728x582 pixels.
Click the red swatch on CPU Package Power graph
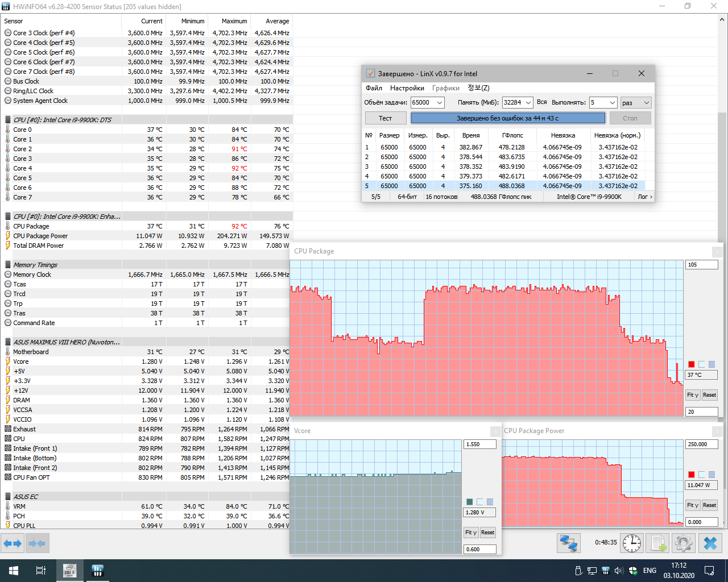tap(692, 475)
